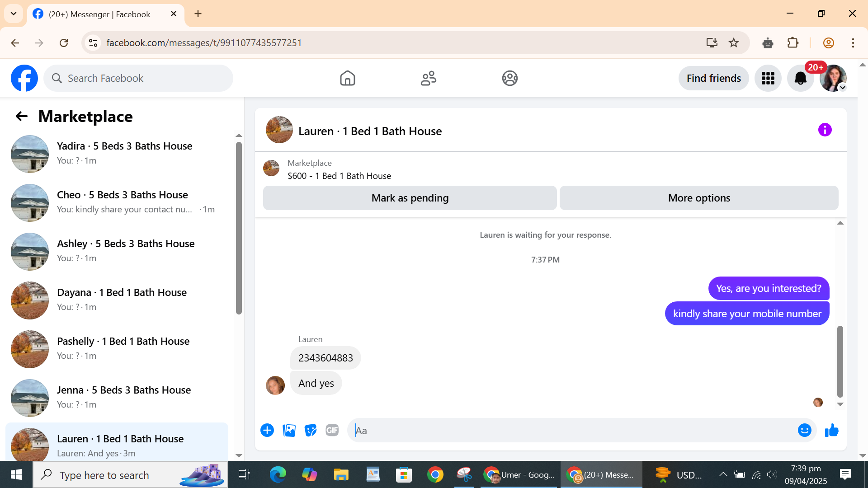The image size is (868, 488).
Task: Open more actions plus icon in composer
Action: click(x=267, y=430)
